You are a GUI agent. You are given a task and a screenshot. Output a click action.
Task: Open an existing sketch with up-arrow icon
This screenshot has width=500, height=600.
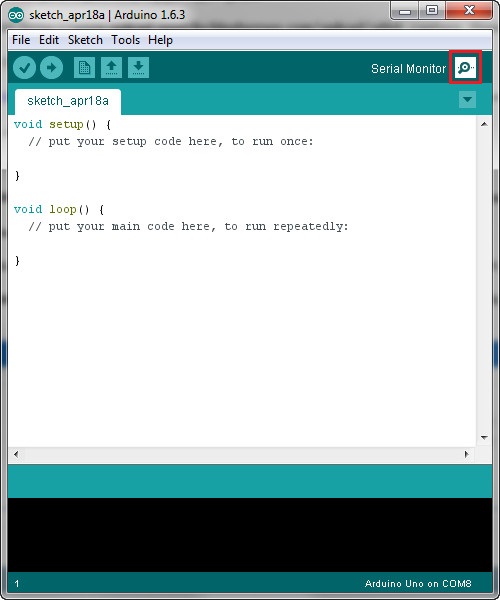point(111,68)
